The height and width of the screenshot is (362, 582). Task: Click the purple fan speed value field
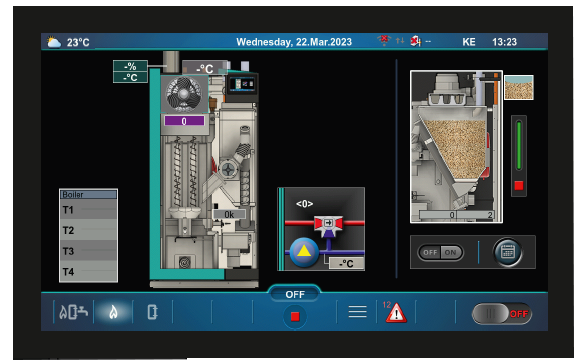pyautogui.click(x=184, y=121)
